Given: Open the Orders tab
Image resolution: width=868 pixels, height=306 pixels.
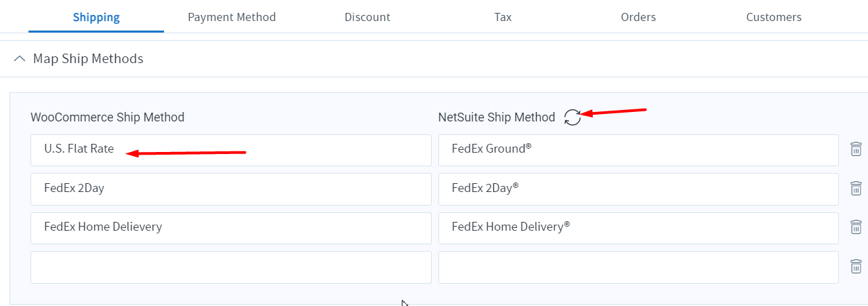Looking at the screenshot, I should coord(638,17).
